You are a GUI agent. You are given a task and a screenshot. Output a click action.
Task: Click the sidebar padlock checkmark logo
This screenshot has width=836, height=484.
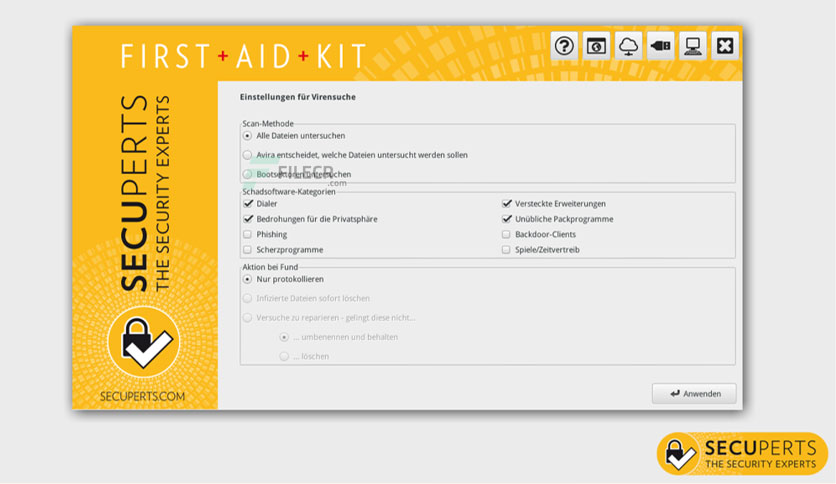[143, 342]
